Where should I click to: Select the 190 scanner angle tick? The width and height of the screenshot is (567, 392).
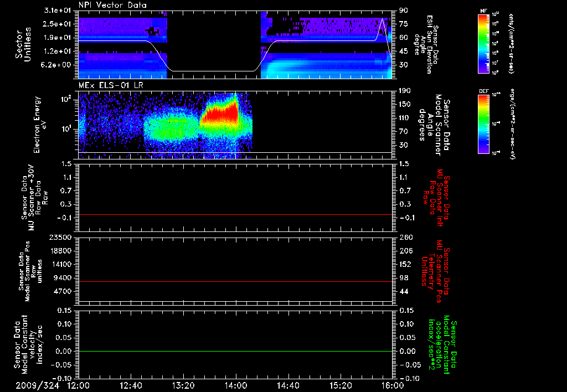point(405,91)
